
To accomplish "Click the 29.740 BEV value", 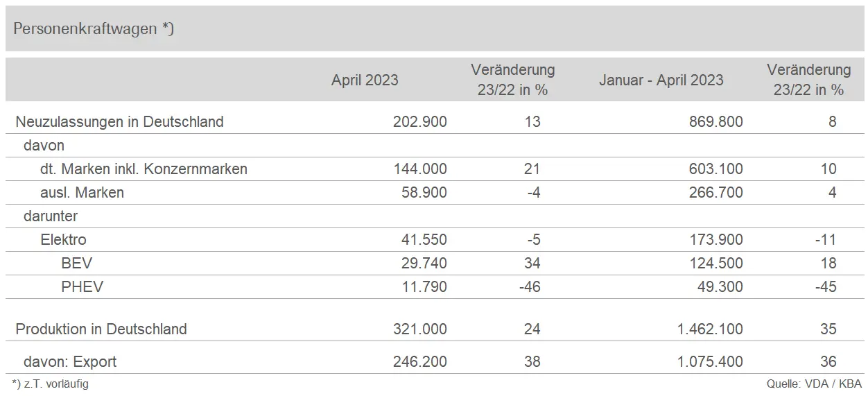I will (x=421, y=264).
